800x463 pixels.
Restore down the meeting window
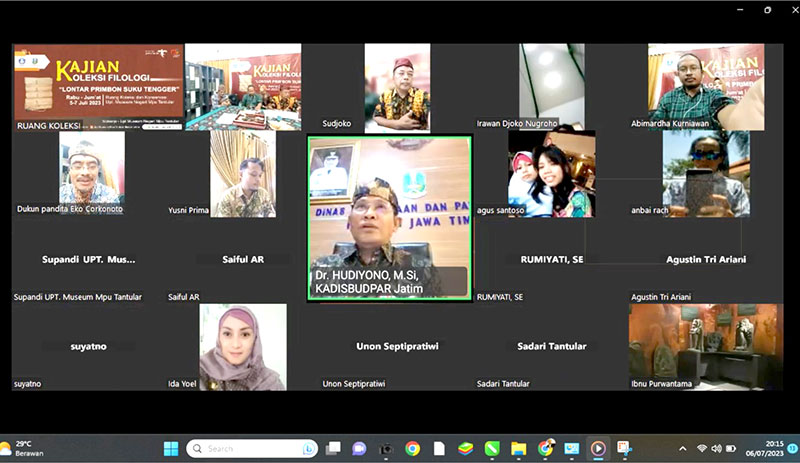(x=767, y=10)
